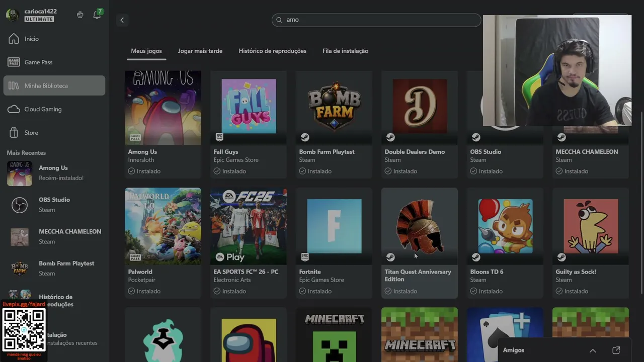
Task: Open Game Pass in the sidebar
Action: point(54,62)
